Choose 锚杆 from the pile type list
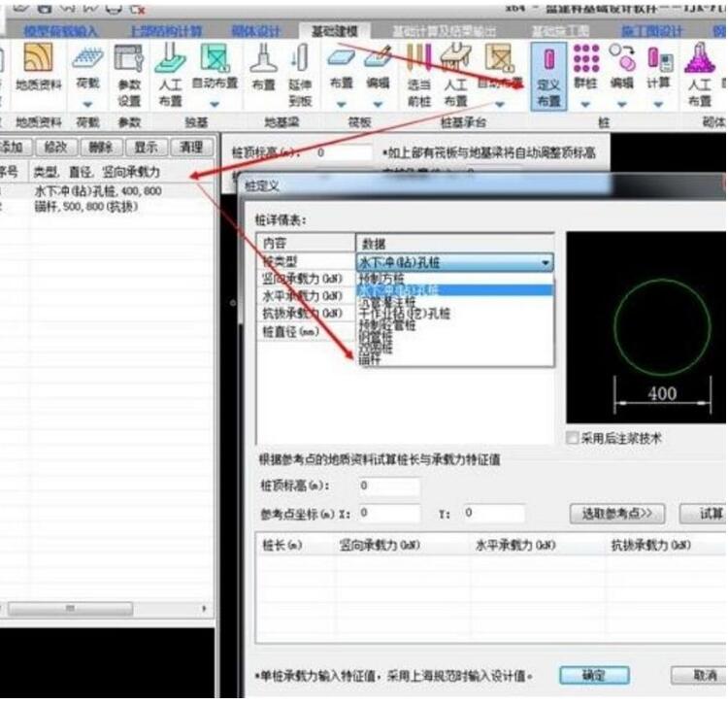Image resolution: width=728 pixels, height=704 pixels. click(370, 359)
